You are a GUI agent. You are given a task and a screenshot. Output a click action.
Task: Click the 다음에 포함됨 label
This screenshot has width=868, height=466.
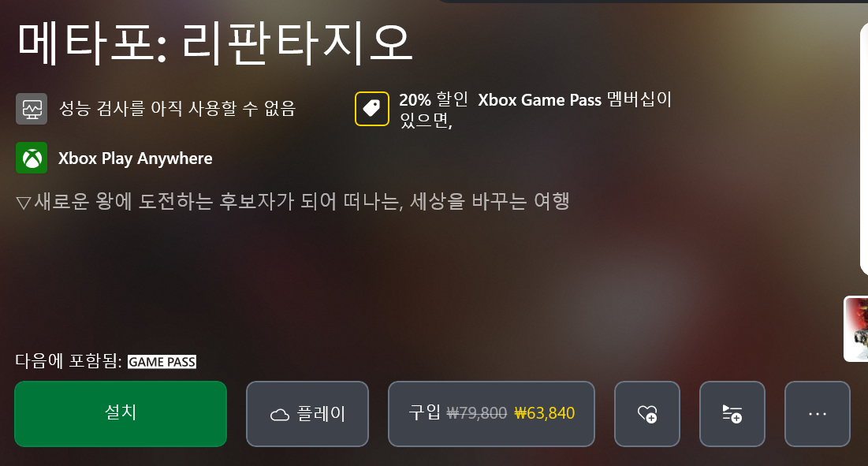point(69,361)
